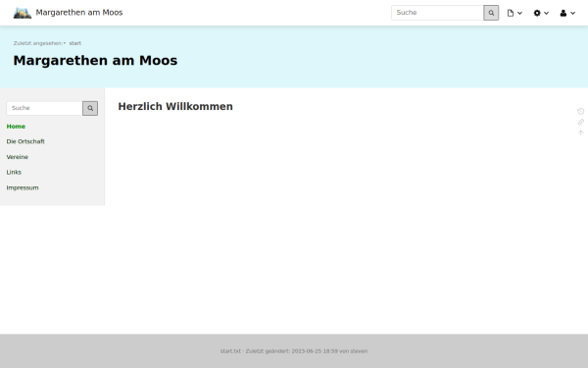Click the large Margarethen am Moos banner title

point(95,61)
